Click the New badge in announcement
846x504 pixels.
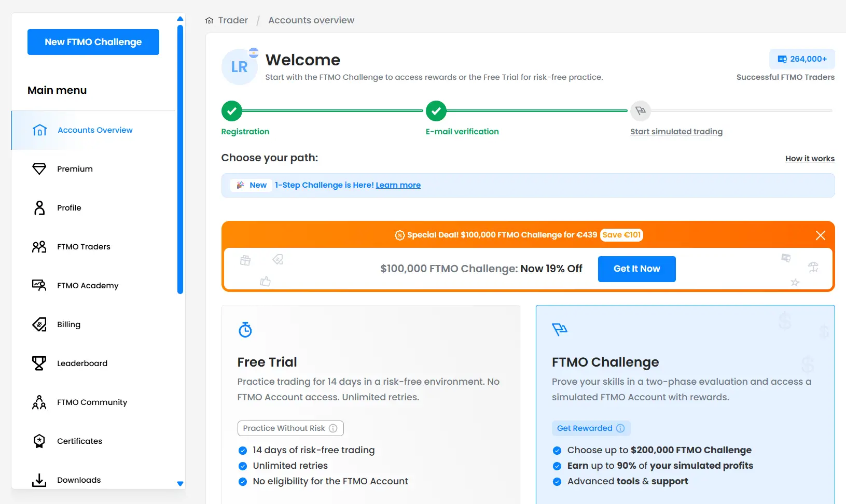point(252,185)
